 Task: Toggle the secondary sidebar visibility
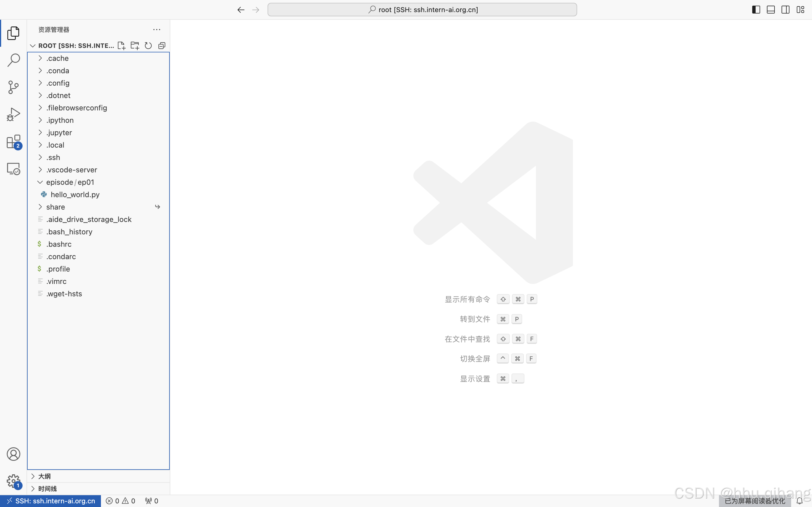(x=785, y=10)
